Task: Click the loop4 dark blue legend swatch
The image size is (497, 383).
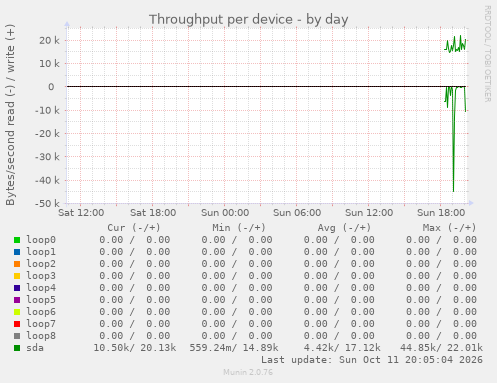Action: click(17, 288)
